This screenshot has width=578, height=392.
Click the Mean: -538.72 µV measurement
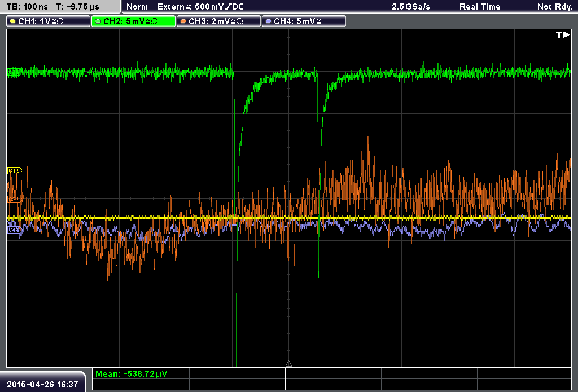coord(131,373)
